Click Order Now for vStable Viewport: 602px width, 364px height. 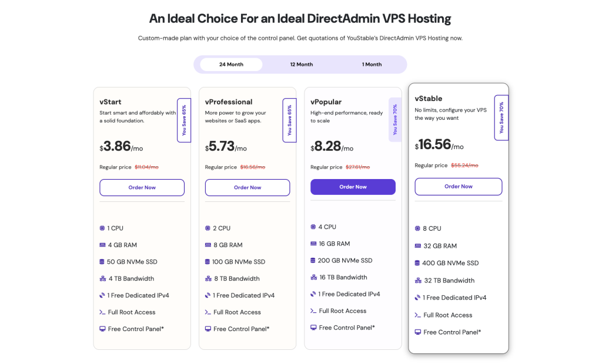coord(458,186)
